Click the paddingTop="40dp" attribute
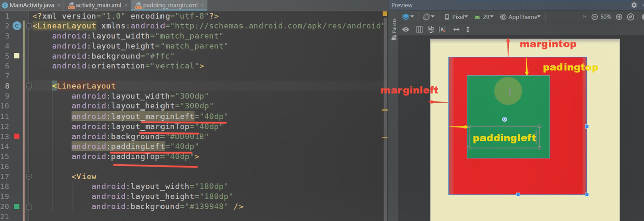 click(133, 156)
